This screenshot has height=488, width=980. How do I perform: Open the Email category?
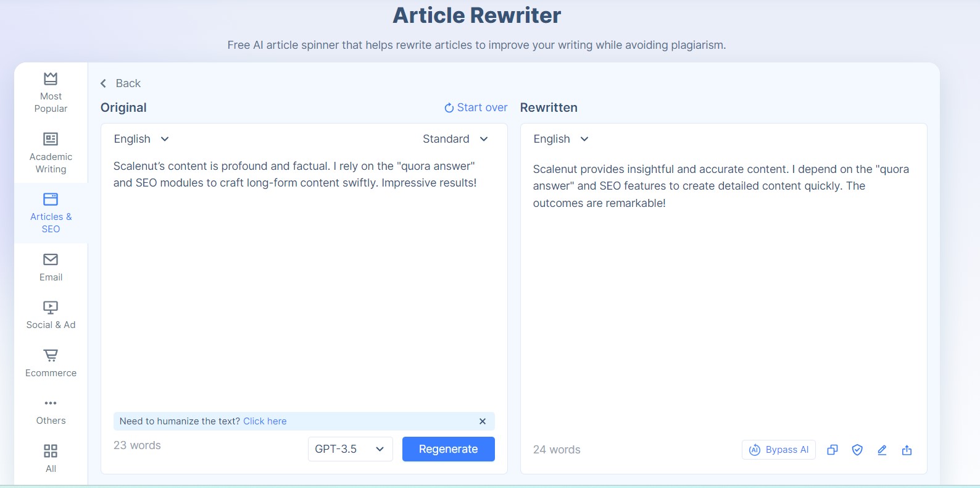click(x=51, y=267)
